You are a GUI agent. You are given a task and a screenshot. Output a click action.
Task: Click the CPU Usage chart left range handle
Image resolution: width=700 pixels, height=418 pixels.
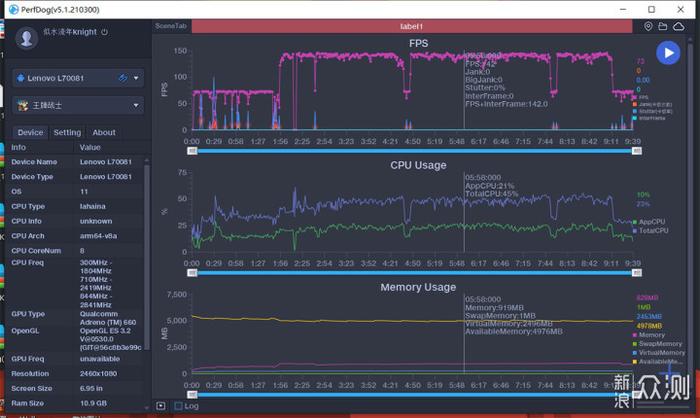[192, 273]
